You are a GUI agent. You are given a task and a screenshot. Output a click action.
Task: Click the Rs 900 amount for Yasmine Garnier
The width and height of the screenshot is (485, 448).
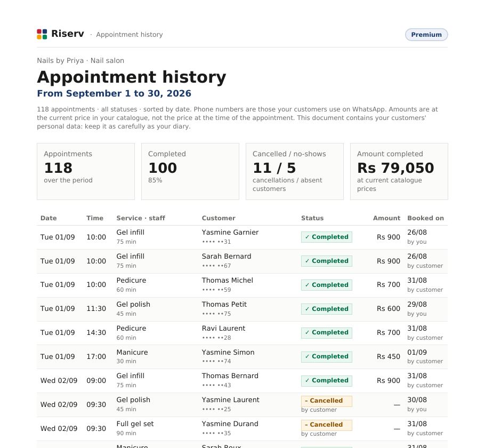(x=389, y=237)
